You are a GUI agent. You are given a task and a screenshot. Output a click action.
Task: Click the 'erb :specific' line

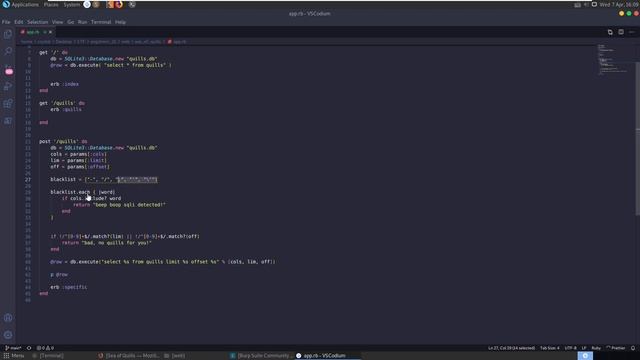[69, 287]
